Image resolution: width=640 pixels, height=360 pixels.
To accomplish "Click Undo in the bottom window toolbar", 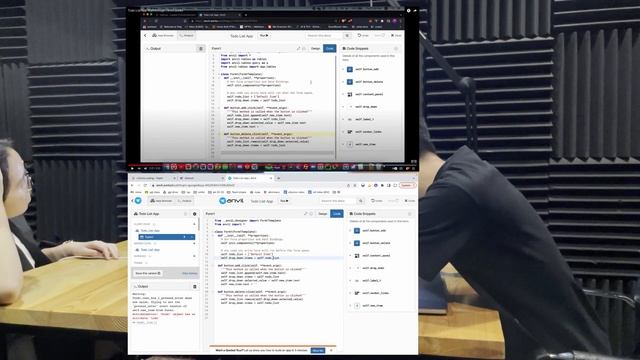I will click(x=377, y=201).
